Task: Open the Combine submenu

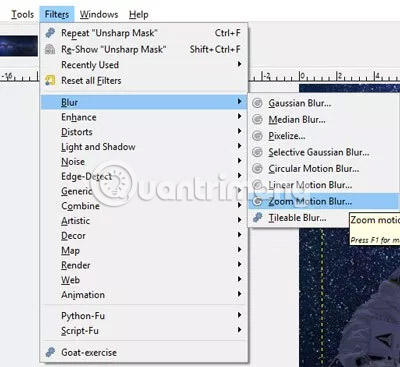Action: coord(144,206)
